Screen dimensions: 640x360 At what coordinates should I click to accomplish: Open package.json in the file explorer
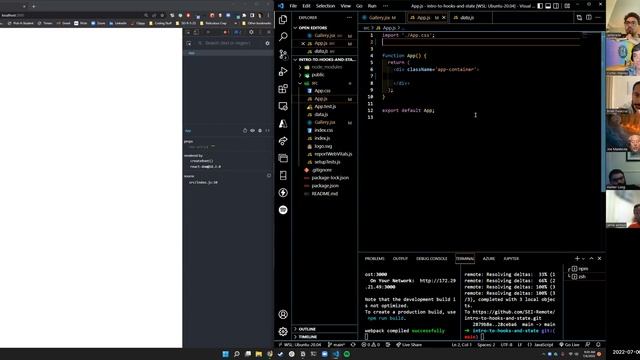point(324,186)
